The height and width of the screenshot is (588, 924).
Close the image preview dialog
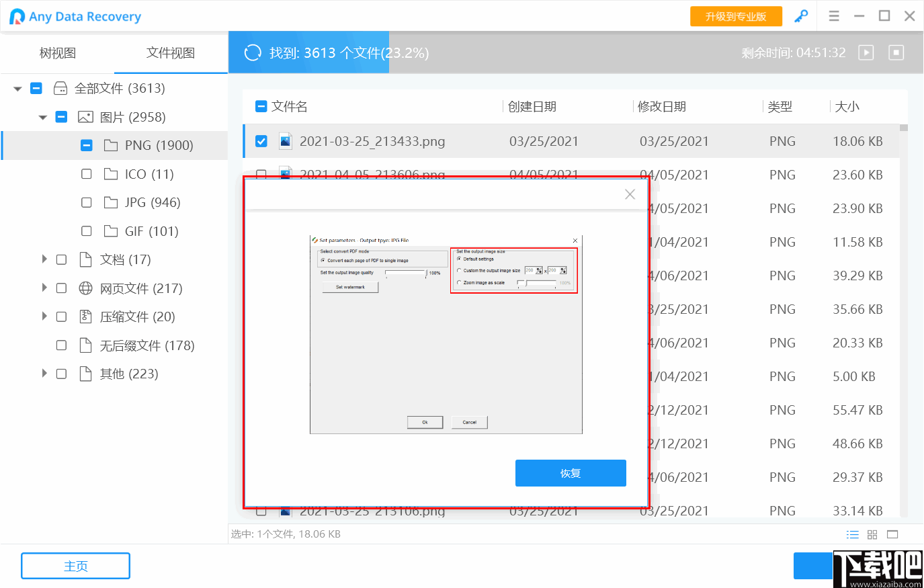[630, 194]
